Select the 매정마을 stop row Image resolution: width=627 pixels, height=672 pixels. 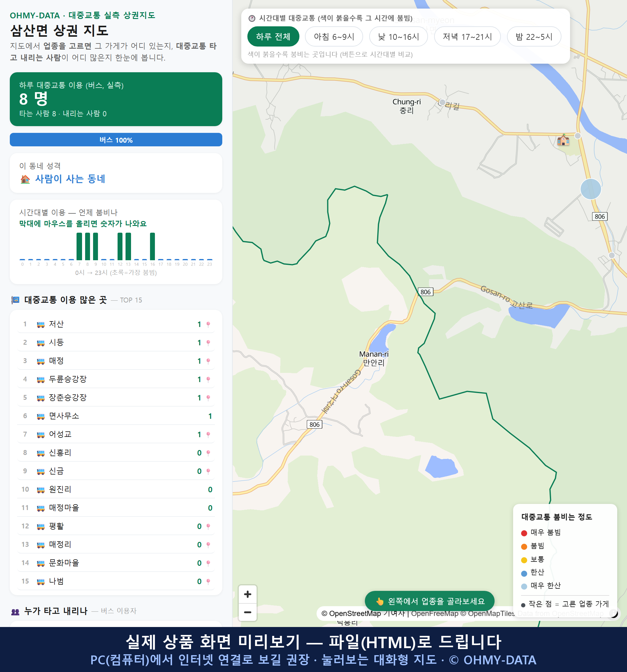point(116,508)
